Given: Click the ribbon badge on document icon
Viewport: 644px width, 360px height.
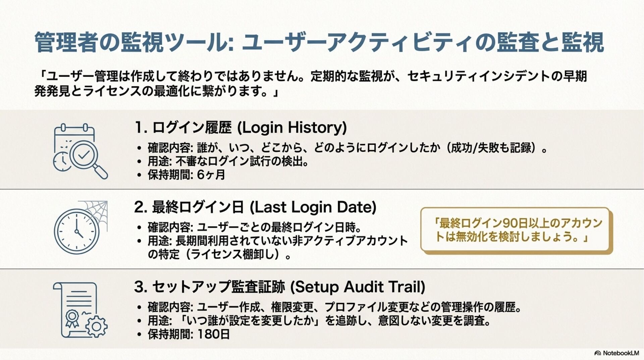Looking at the screenshot, I should tap(72, 317).
